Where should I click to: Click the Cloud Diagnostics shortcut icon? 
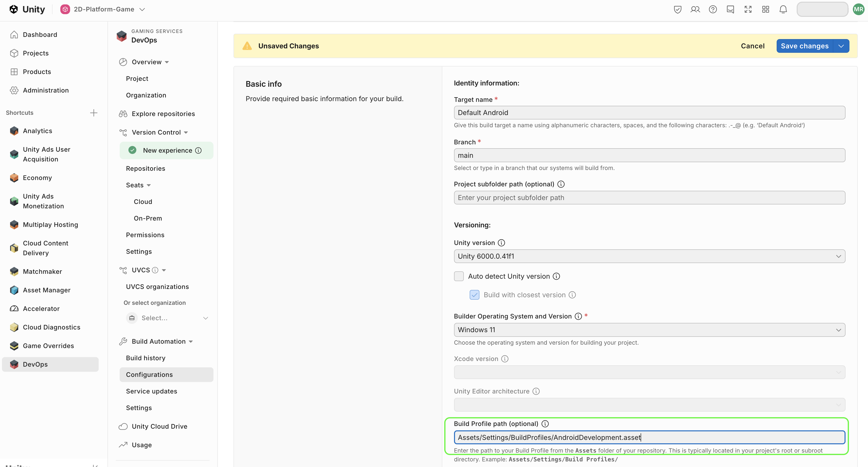click(14, 327)
